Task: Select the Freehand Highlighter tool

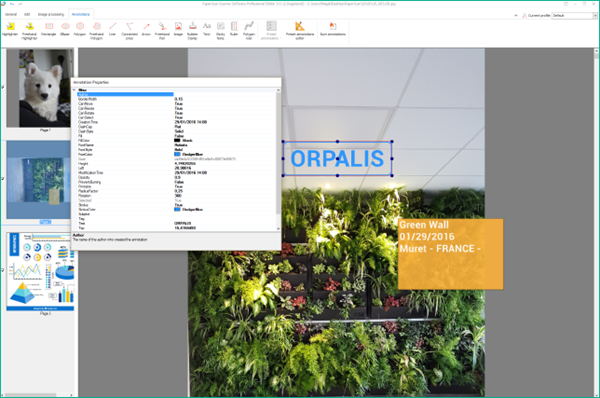Action: pos(29,30)
